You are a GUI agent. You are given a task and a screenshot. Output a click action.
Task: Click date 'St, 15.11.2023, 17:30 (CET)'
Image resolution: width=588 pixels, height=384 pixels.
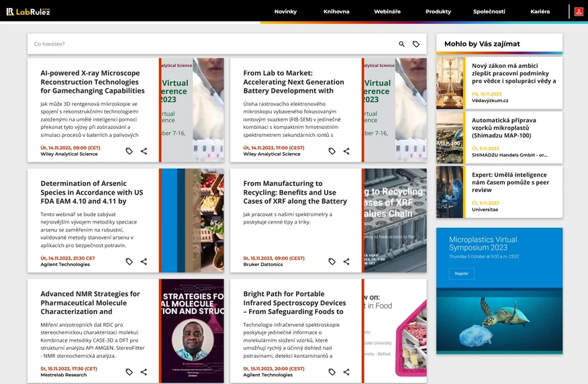(68, 369)
